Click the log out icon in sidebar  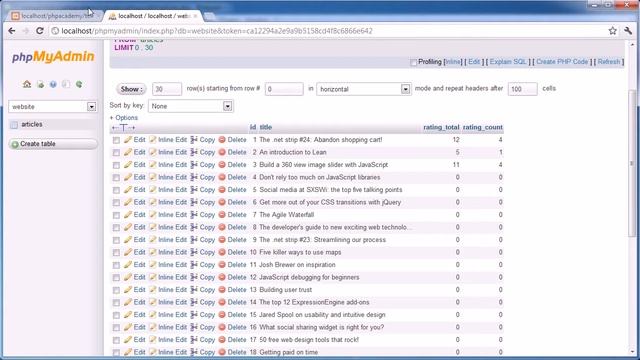tap(40, 84)
